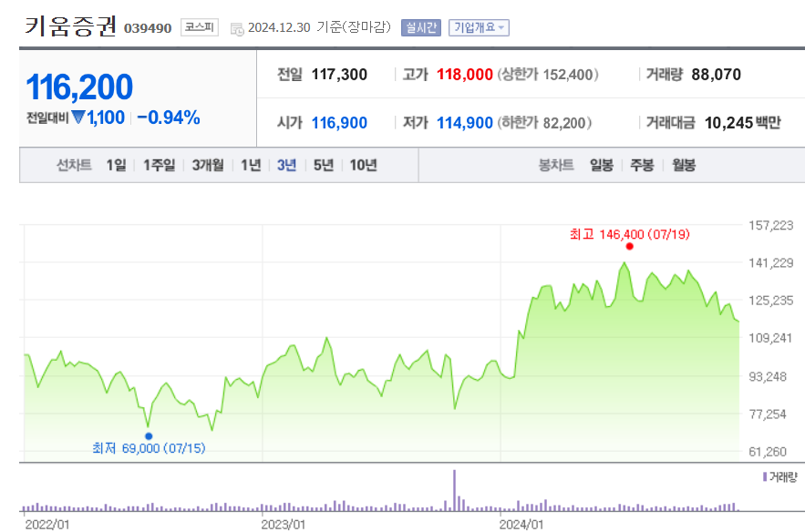Click the 거래대금 value 10,245 백만

tap(742, 123)
